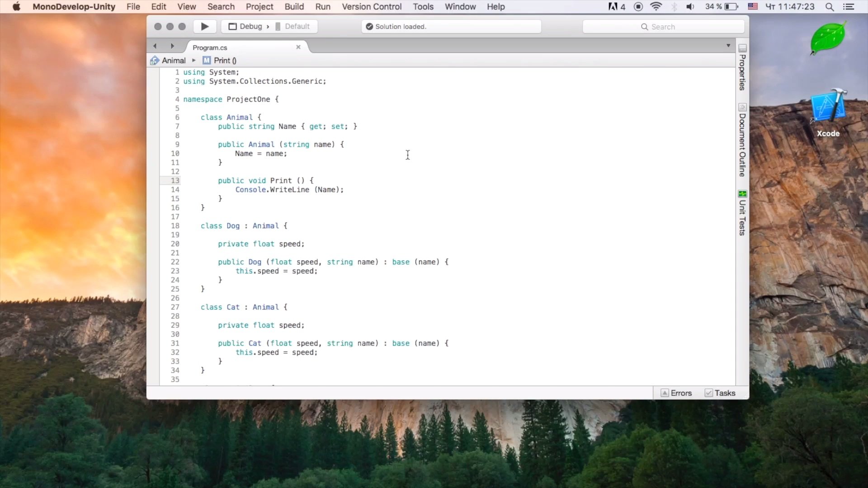Open the MonoDevelop-Unity application menu

pos(74,7)
